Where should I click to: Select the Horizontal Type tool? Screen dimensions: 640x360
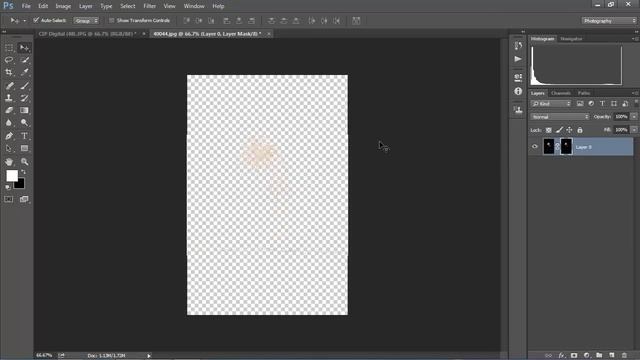[24, 136]
